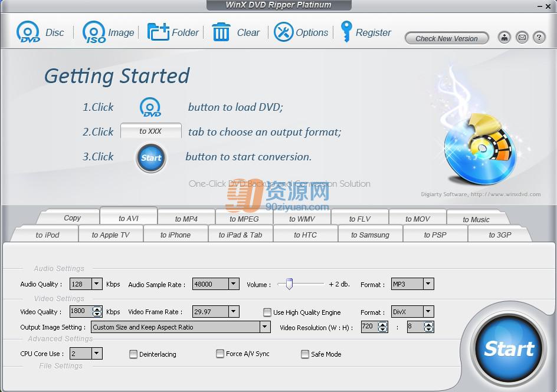The height and width of the screenshot is (392, 557).
Task: Click the resolution width spinner arrows
Action: pos(382,327)
